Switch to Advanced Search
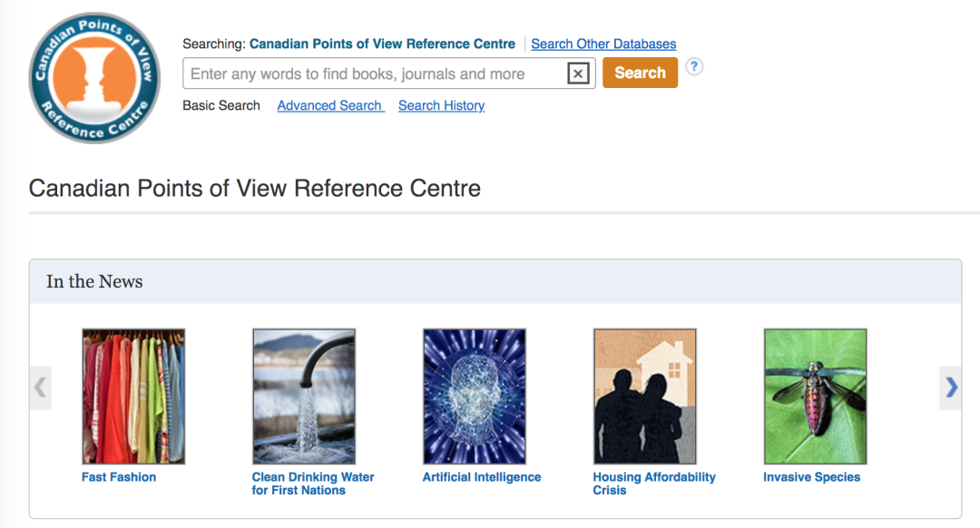Image resolution: width=980 pixels, height=528 pixels. pos(330,105)
